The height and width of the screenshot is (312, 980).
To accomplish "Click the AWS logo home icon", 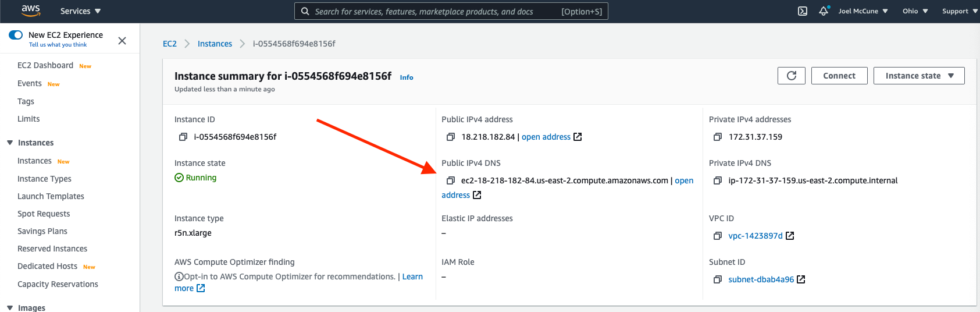I will coord(31,10).
